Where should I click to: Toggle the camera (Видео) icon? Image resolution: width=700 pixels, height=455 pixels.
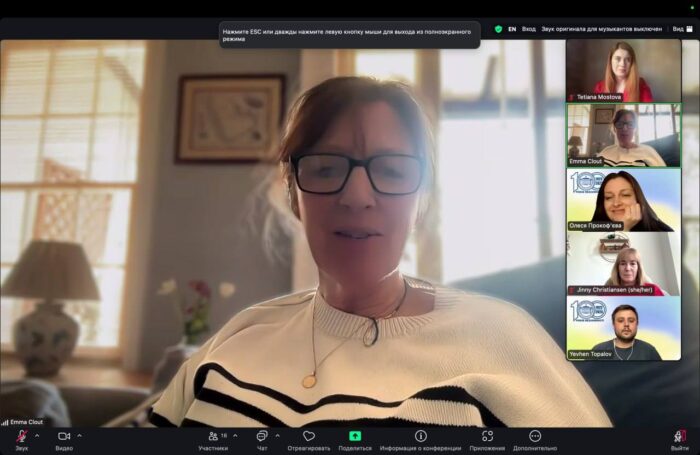pyautogui.click(x=64, y=437)
